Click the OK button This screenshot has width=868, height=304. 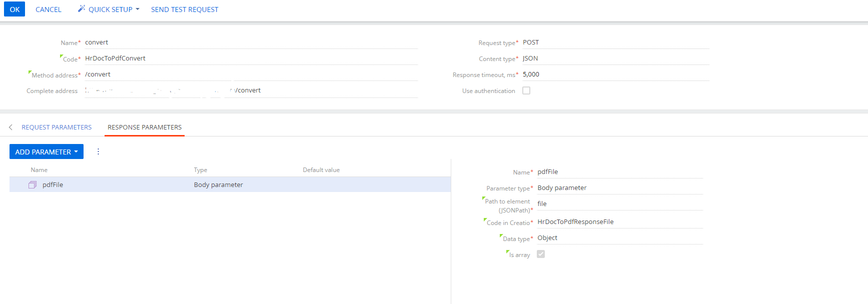[x=15, y=9]
